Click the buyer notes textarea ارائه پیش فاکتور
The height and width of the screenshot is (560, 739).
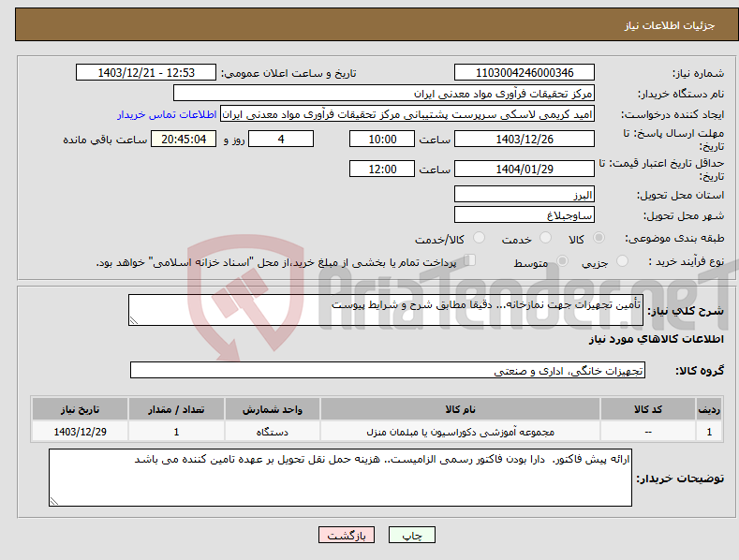pyautogui.click(x=340, y=478)
